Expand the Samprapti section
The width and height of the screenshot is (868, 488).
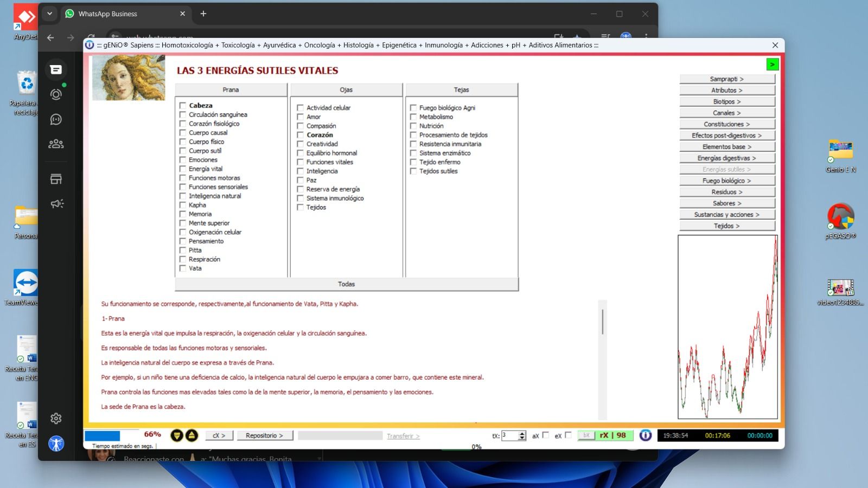point(727,79)
